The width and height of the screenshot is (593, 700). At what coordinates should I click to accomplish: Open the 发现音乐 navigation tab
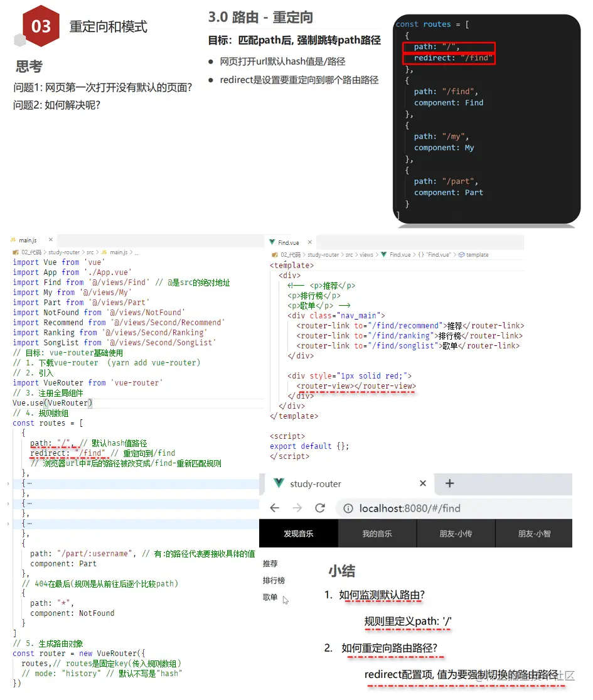[x=299, y=534]
